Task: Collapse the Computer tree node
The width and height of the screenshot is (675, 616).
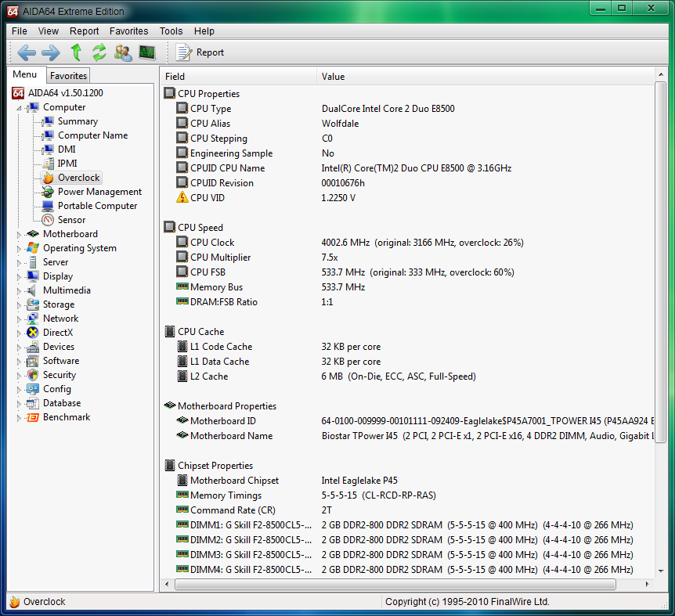Action: point(19,107)
